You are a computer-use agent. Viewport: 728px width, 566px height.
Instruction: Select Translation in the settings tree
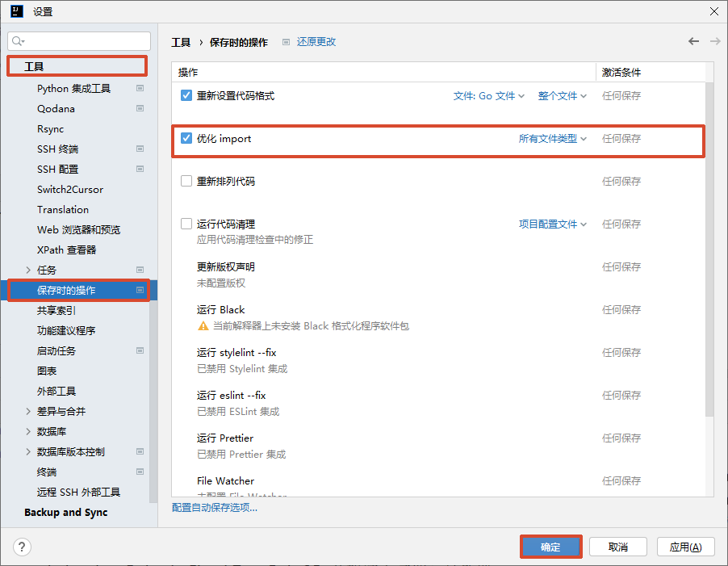pos(63,209)
